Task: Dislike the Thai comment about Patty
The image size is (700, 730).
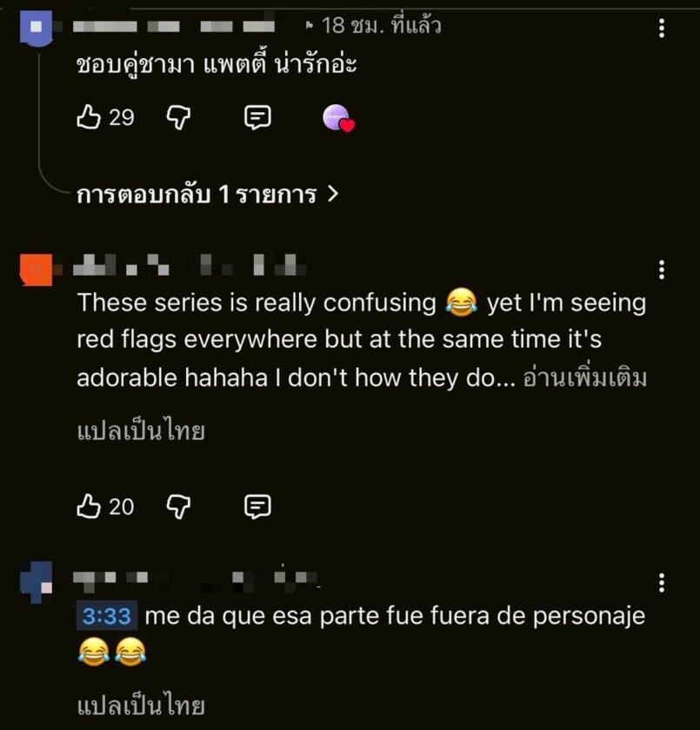Action: [x=179, y=116]
